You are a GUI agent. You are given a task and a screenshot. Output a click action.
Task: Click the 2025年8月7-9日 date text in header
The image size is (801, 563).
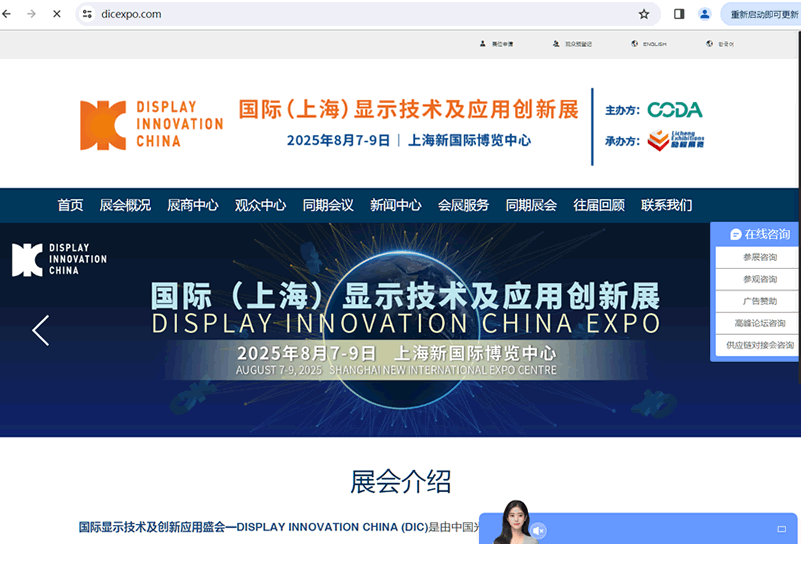click(338, 140)
